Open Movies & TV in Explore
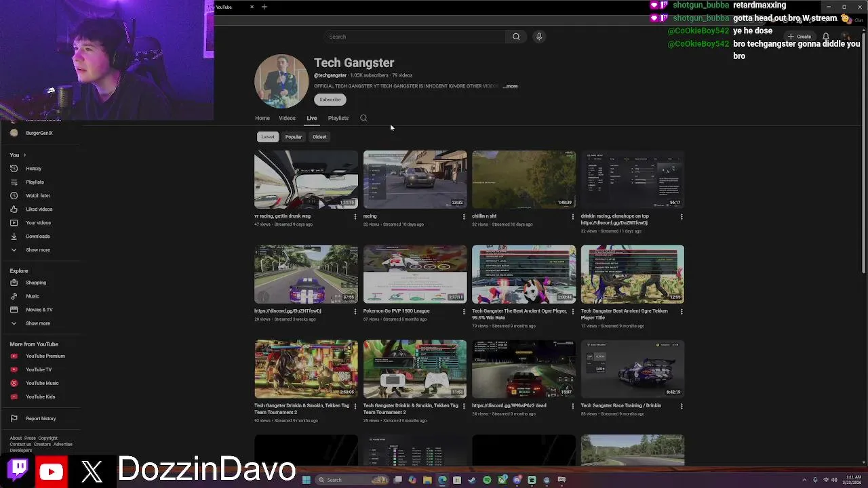868x488 pixels. pos(39,310)
